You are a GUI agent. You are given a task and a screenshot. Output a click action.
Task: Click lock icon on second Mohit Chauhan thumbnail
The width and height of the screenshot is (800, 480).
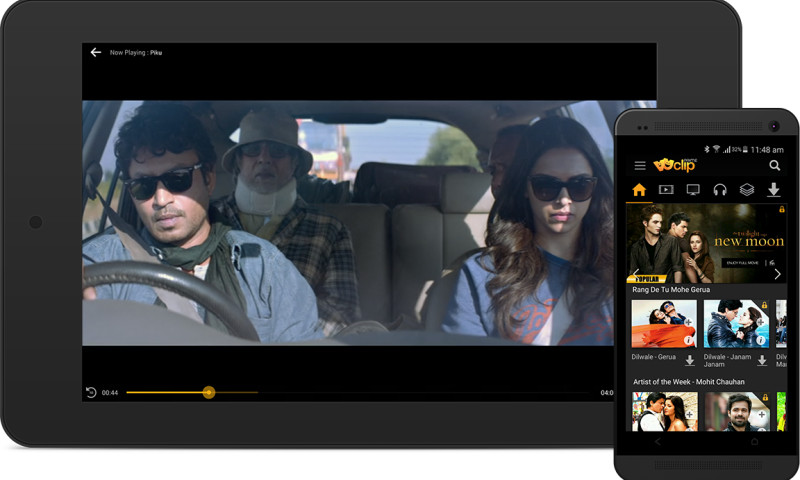[x=765, y=397]
